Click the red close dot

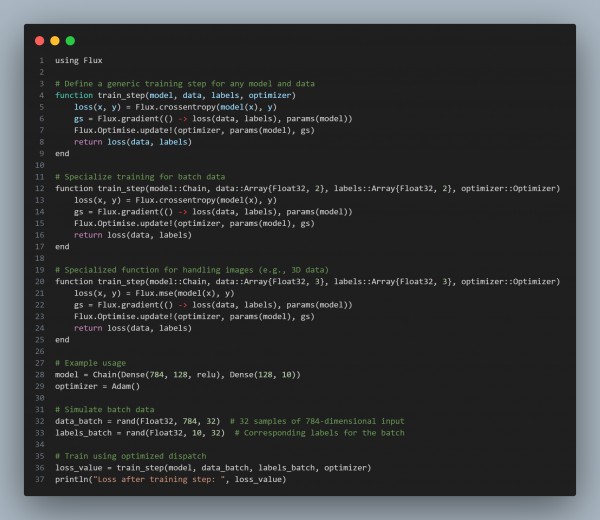point(39,41)
